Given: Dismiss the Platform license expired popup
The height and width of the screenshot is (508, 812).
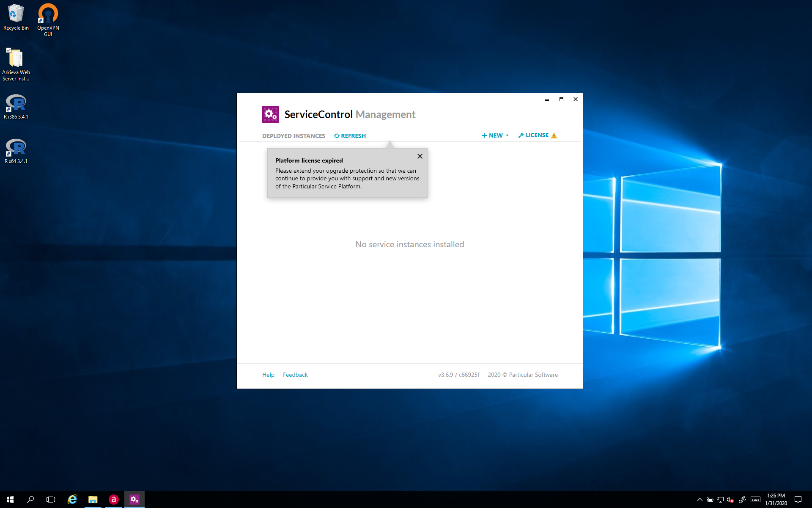Looking at the screenshot, I should pyautogui.click(x=420, y=156).
